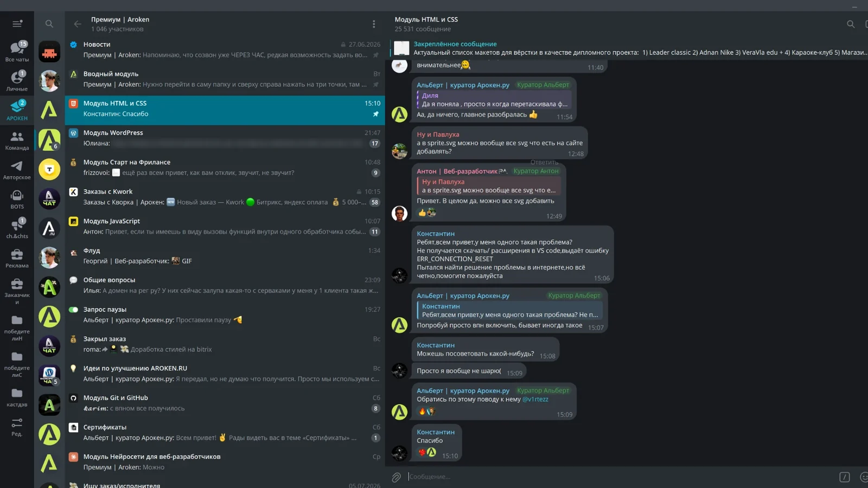Open the "Общие вопросы" topic
Image resolution: width=868 pixels, height=488 pixels.
[225, 285]
